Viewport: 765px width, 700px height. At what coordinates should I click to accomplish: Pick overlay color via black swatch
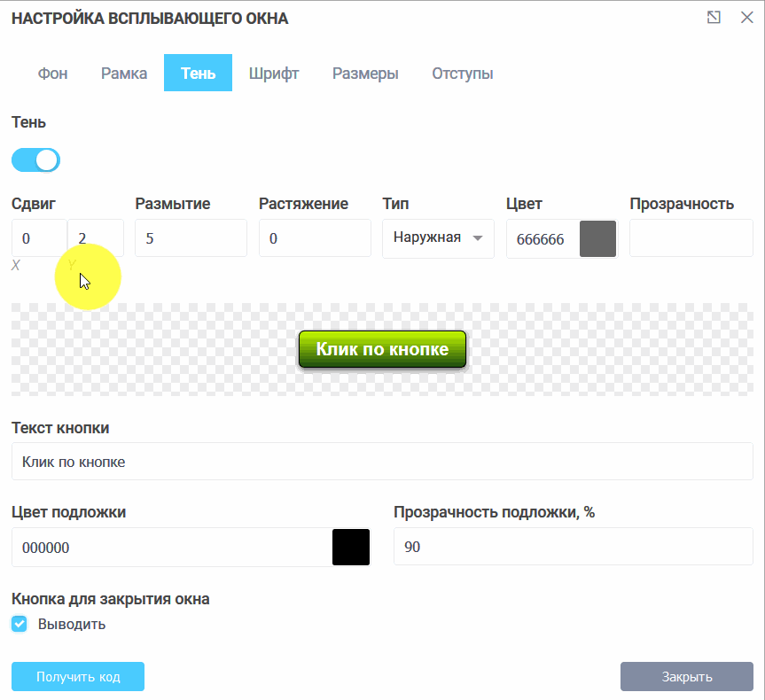point(350,548)
